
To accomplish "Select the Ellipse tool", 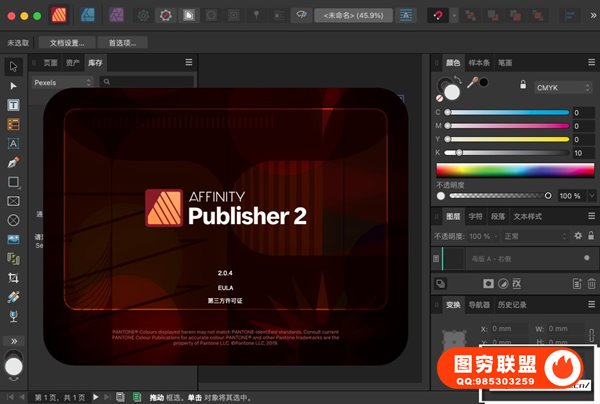I will click(x=14, y=219).
